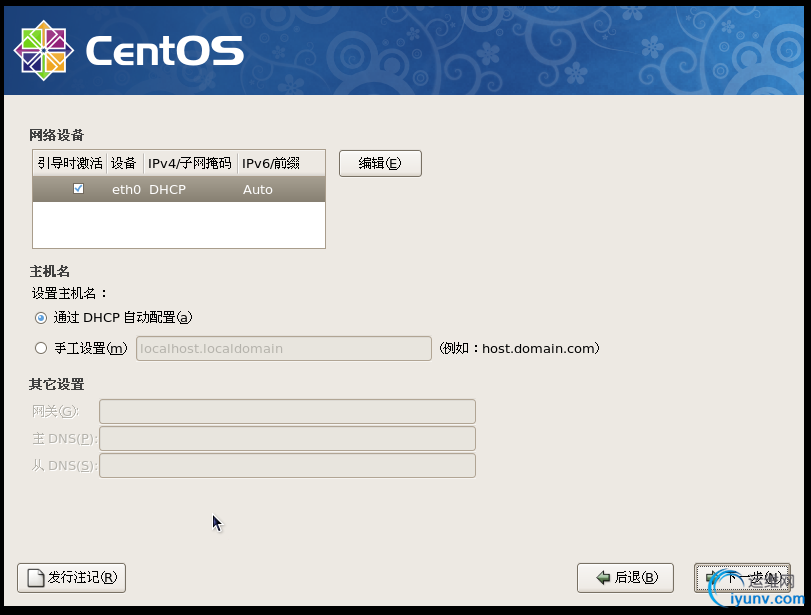811x615 pixels.
Task: Click the 下一步 next button
Action: pyautogui.click(x=742, y=578)
